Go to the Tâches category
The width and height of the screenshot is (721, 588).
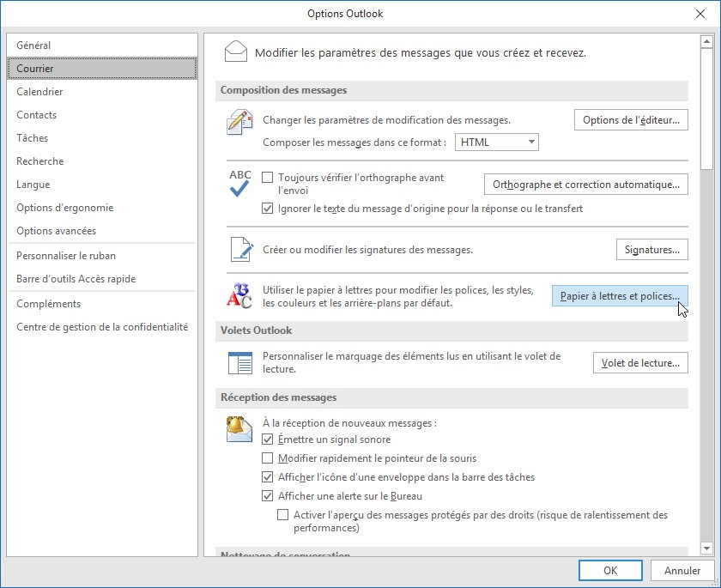click(x=102, y=138)
